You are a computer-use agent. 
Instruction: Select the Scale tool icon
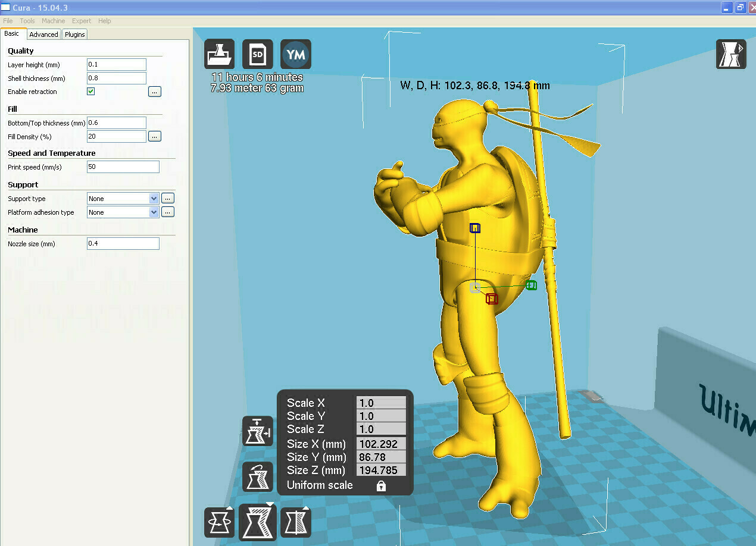[x=257, y=522]
